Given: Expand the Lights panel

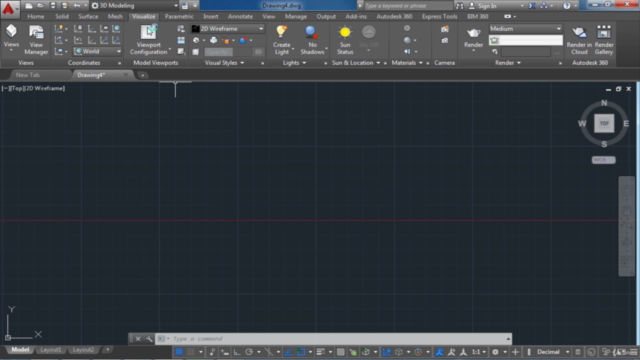Looking at the screenshot, I should 294,63.
